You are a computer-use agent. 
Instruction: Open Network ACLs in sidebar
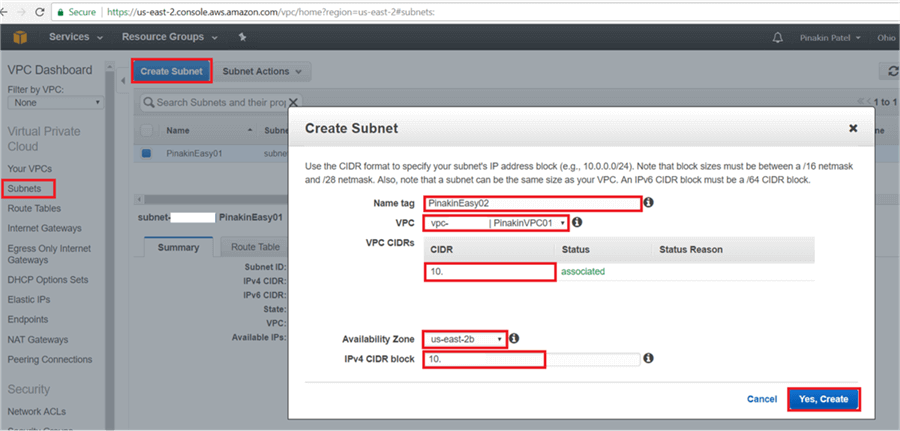pyautogui.click(x=37, y=411)
